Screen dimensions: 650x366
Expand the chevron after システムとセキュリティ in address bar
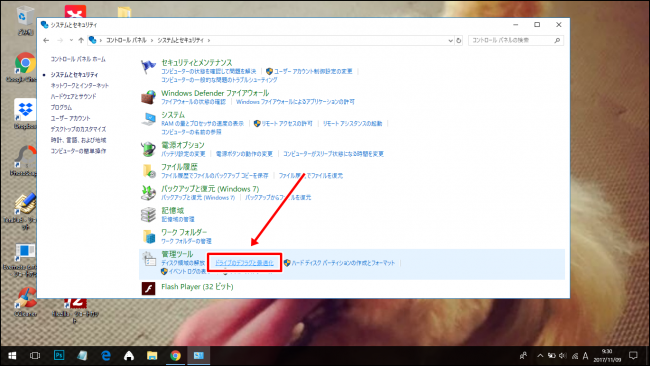coord(209,40)
